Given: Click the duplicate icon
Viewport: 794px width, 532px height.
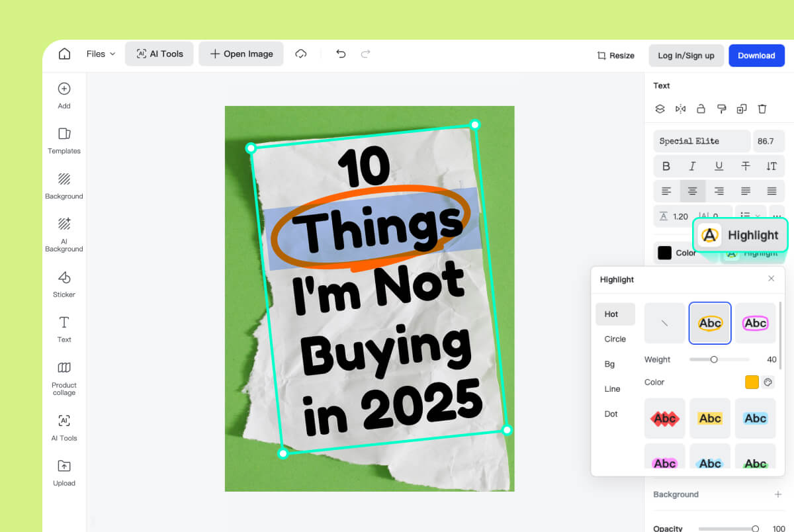Looking at the screenshot, I should (742, 109).
